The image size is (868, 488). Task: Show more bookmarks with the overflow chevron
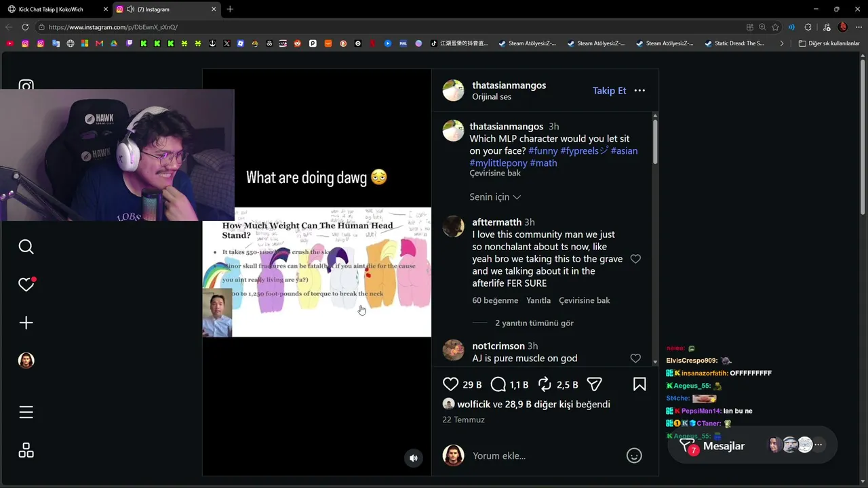(782, 43)
